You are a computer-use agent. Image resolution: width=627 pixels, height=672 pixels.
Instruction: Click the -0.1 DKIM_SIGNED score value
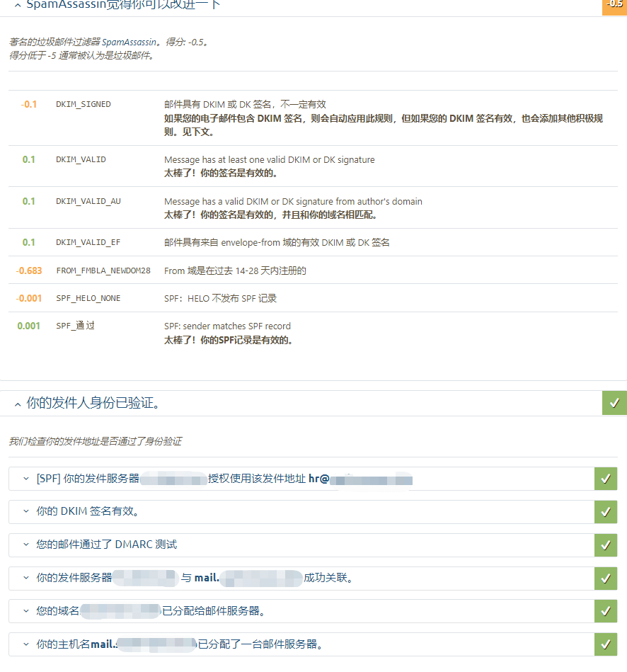click(x=29, y=104)
